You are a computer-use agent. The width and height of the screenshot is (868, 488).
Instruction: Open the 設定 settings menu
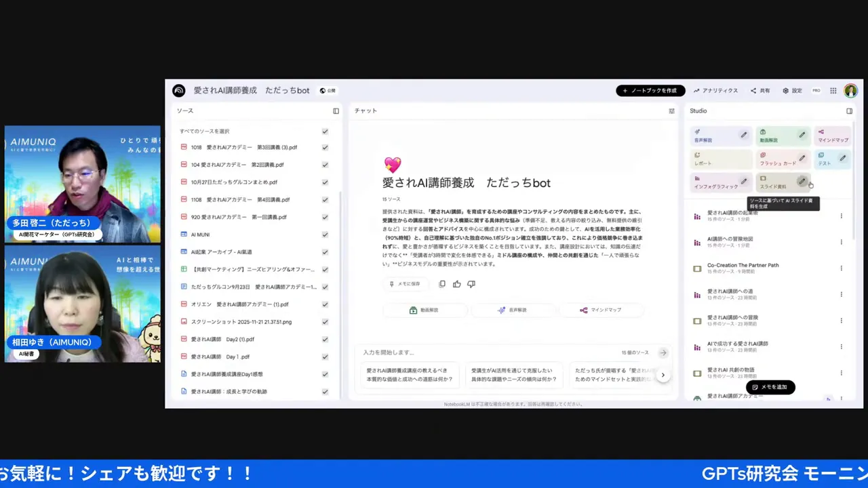coord(792,90)
